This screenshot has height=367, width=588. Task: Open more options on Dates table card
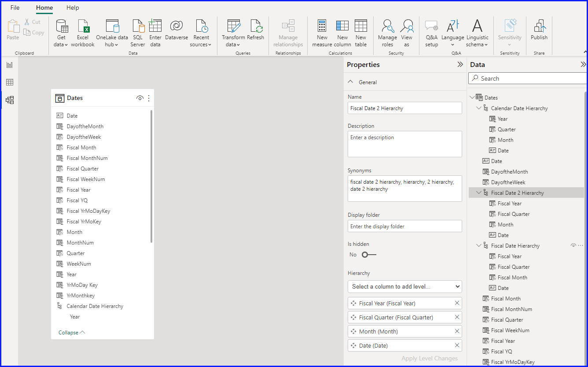coord(149,98)
